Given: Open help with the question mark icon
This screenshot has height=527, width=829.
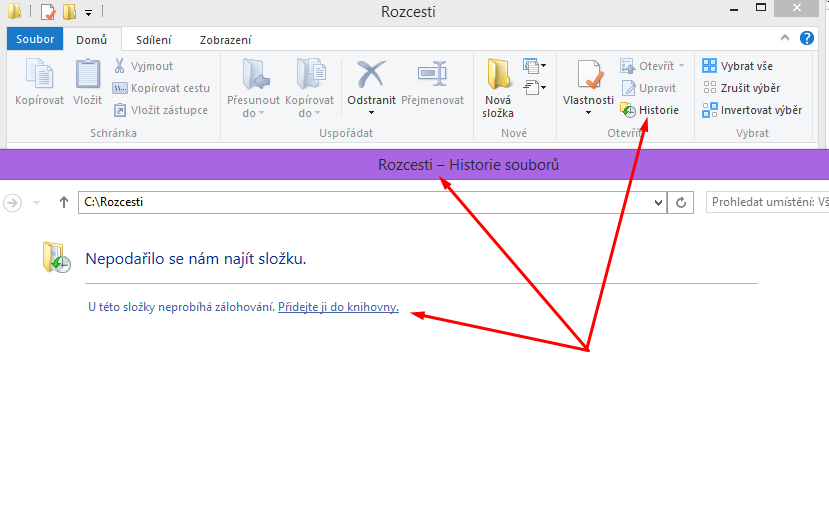Looking at the screenshot, I should (x=807, y=38).
